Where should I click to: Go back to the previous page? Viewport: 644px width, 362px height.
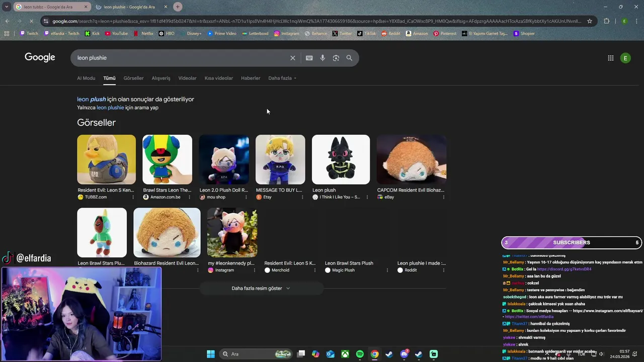[x=7, y=21]
